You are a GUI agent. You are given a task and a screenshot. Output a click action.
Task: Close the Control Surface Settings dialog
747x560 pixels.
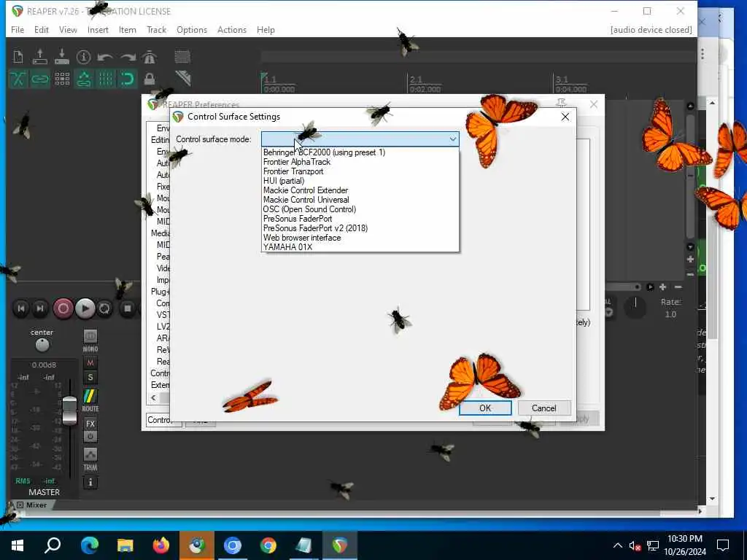tap(565, 117)
